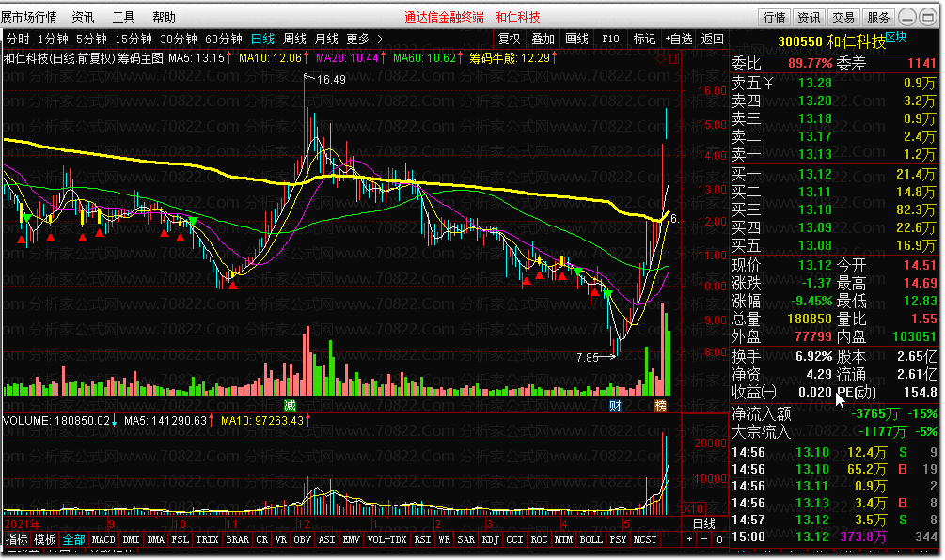The width and height of the screenshot is (945, 560).
Task: Select the DMI indicator tab
Action: coord(131,539)
